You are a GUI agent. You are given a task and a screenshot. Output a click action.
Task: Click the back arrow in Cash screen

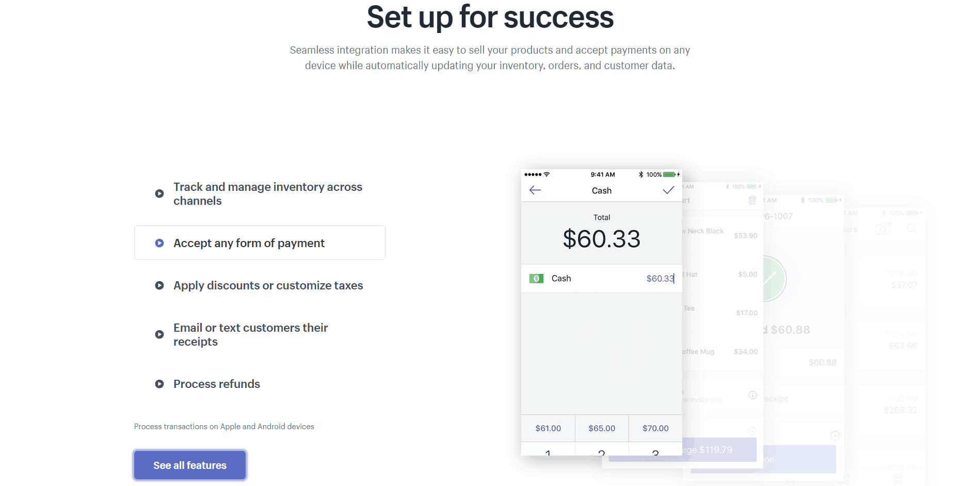point(535,190)
